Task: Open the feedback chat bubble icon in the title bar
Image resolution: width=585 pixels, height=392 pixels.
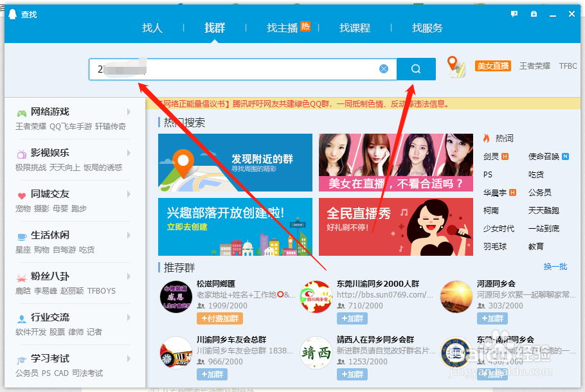Action: [514, 14]
